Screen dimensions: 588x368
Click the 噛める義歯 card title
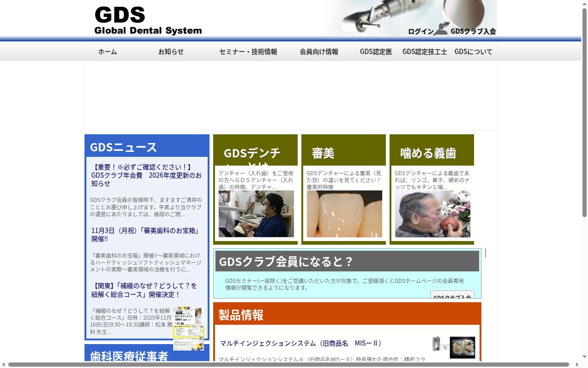pyautogui.click(x=428, y=153)
